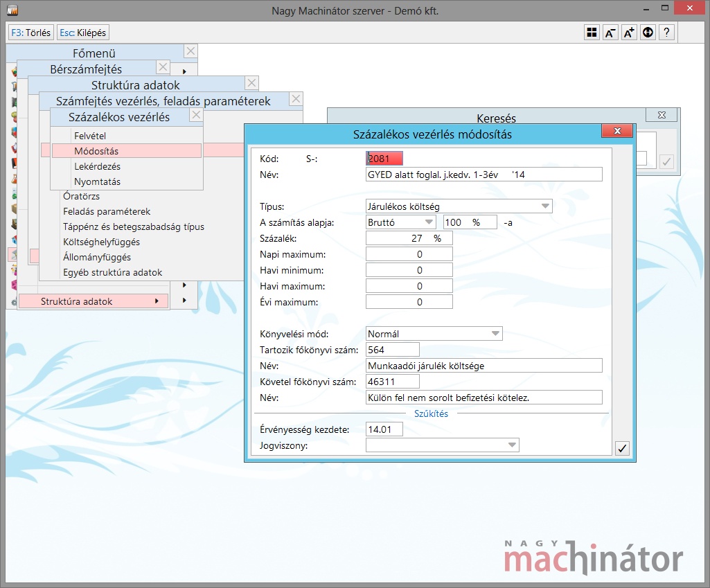The height and width of the screenshot is (588, 710).
Task: Open the Jogviszony dropdown
Action: tap(443, 445)
